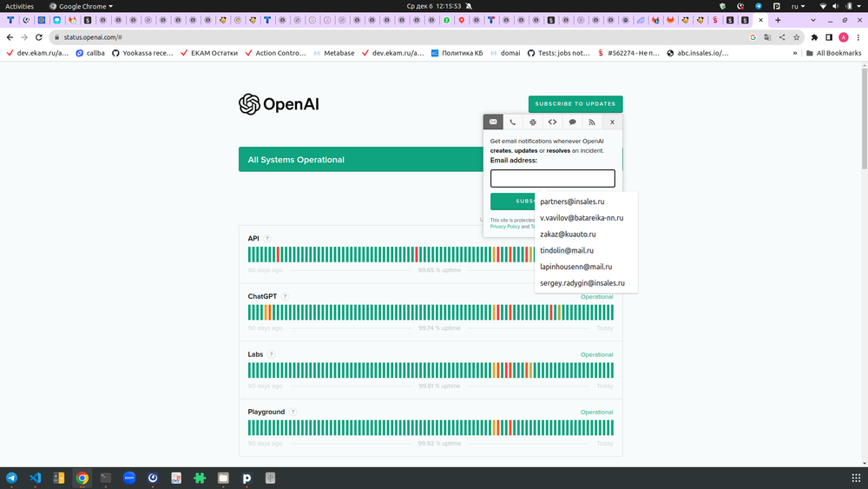868x489 pixels.
Task: Select the email notification tab icon
Action: (x=493, y=122)
